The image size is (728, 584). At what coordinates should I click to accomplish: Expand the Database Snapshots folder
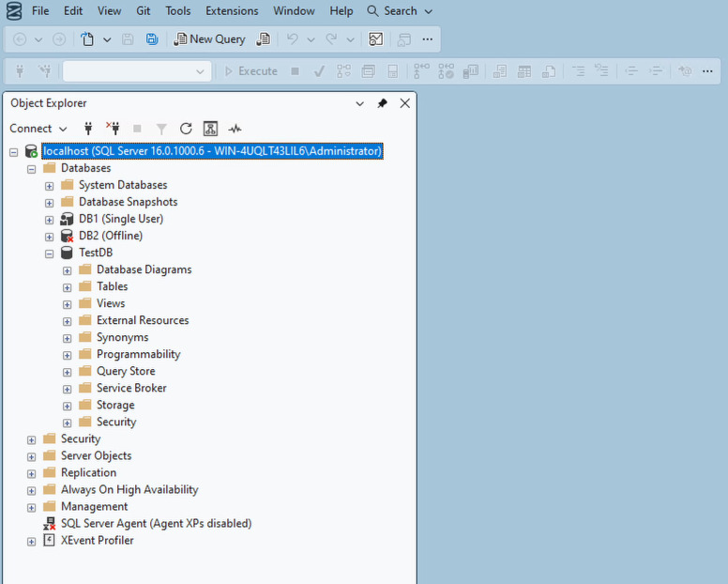tap(49, 203)
